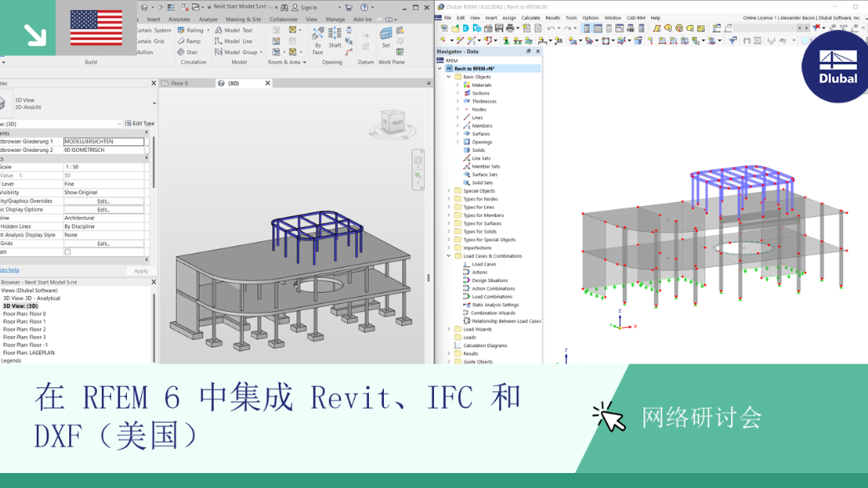This screenshot has width=868, height=488.
Task: Click the Scale 1:50 field
Action: 103,167
